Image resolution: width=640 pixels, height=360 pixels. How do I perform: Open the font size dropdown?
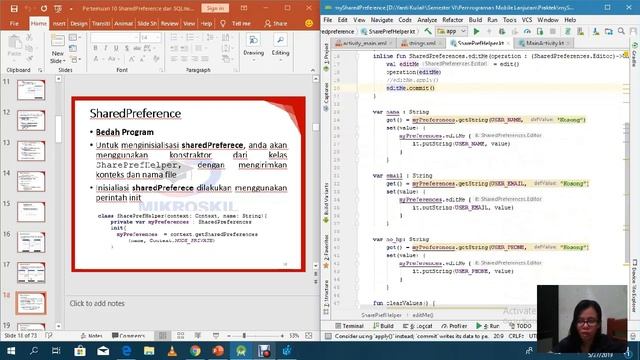pyautogui.click(x=158, y=38)
